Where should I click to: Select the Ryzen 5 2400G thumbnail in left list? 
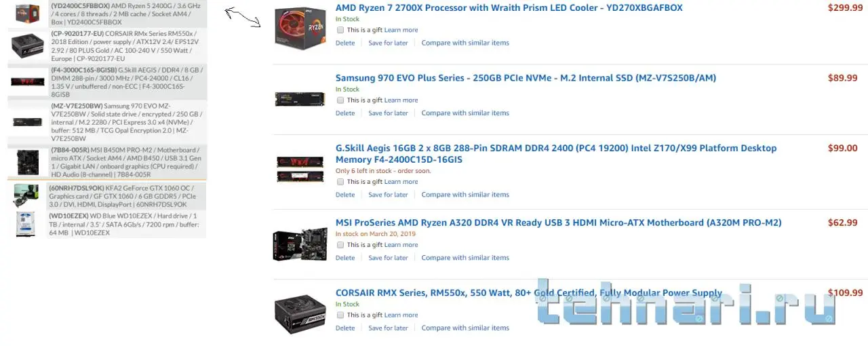coord(27,14)
